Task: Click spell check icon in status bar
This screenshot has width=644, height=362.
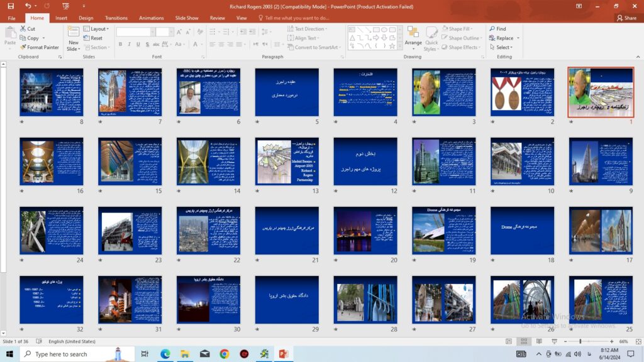Action: click(39, 341)
